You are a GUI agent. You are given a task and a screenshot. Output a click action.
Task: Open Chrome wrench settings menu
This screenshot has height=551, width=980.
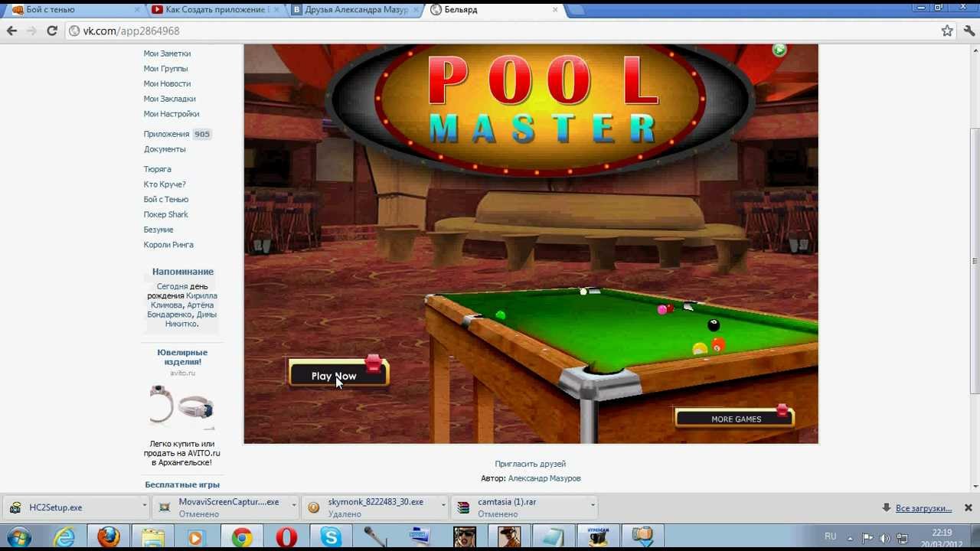pos(969,31)
